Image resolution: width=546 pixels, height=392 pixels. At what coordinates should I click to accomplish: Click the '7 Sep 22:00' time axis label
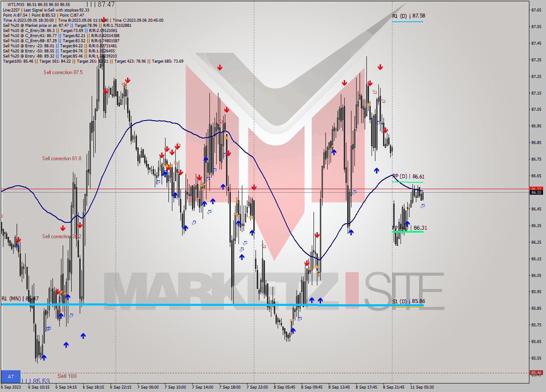click(257, 387)
